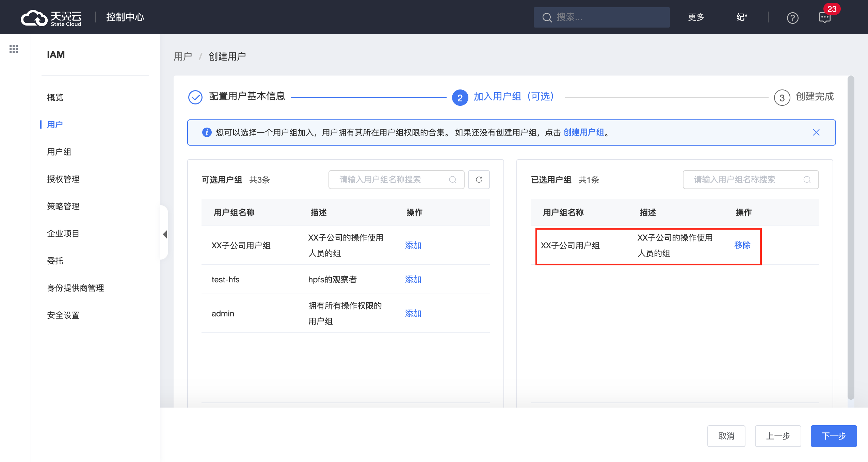Screen dimensions: 868x462
Task: Add XX子公司用户组 from available list
Action: (413, 245)
